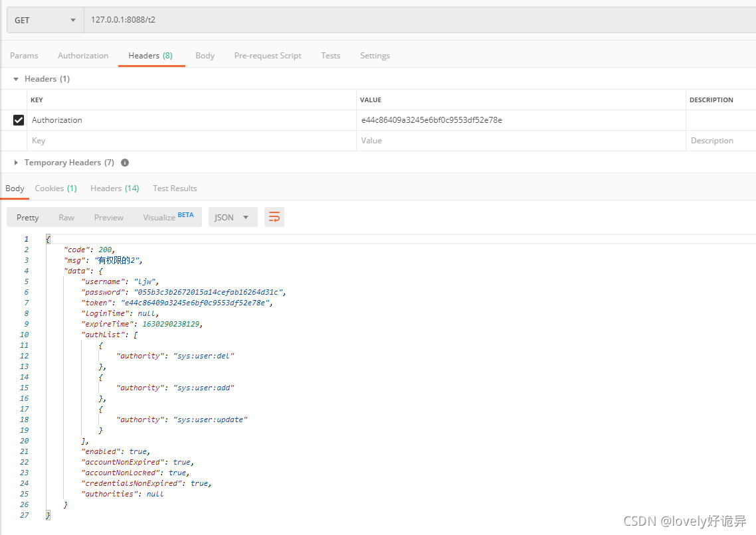The width and height of the screenshot is (756, 535).
Task: Open the GET method dropdown
Action: click(x=45, y=20)
